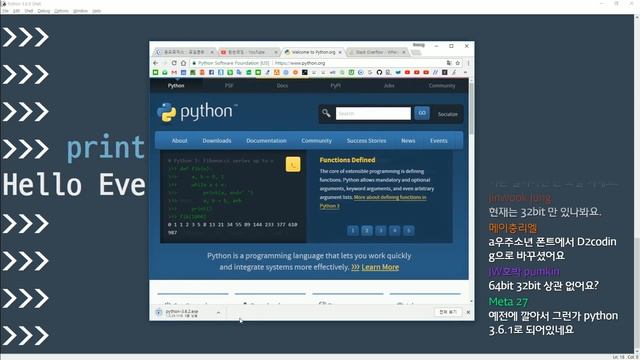Follow the Learn More link
The width and height of the screenshot is (640, 360).
380,267
